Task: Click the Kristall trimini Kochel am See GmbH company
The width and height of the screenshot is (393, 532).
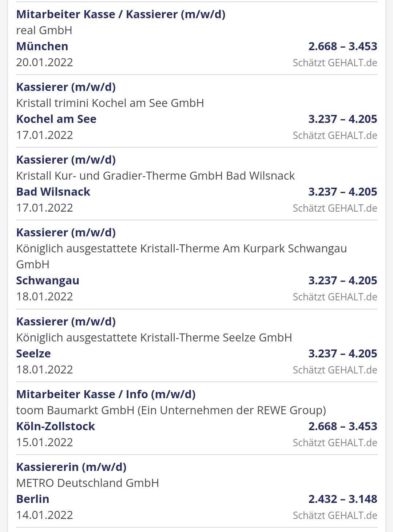Action: [x=110, y=103]
